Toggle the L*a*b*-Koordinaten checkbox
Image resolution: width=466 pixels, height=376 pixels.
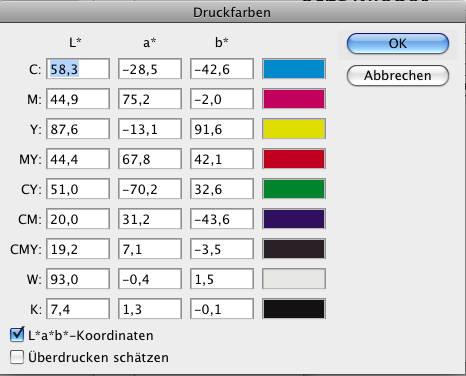click(17, 335)
